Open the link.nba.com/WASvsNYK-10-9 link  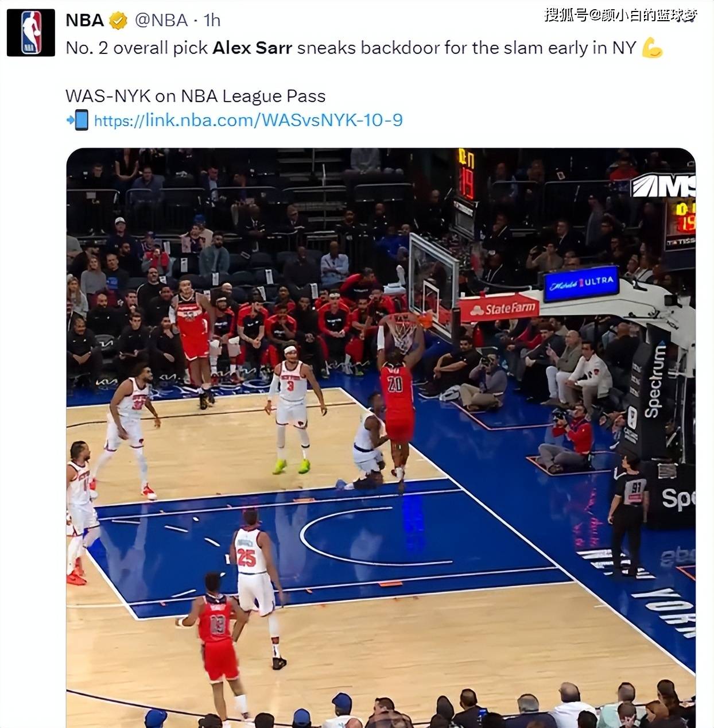click(248, 120)
